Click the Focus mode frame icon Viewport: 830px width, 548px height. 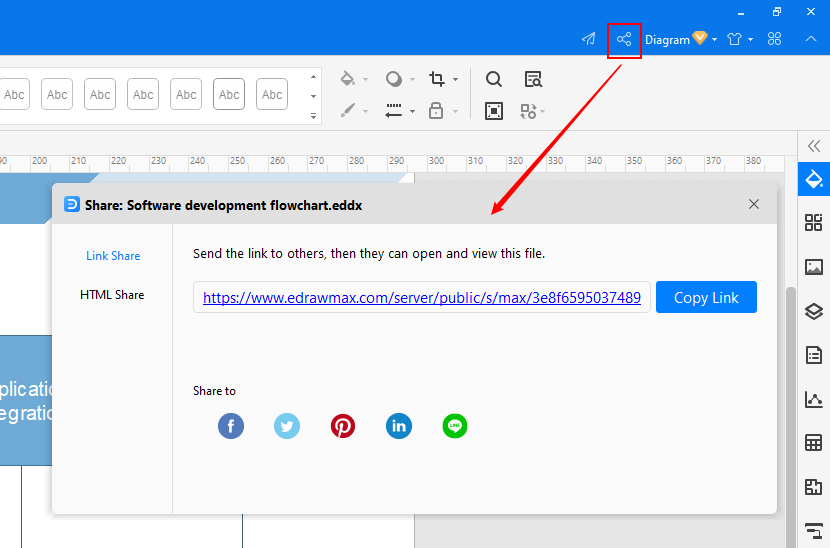click(494, 111)
